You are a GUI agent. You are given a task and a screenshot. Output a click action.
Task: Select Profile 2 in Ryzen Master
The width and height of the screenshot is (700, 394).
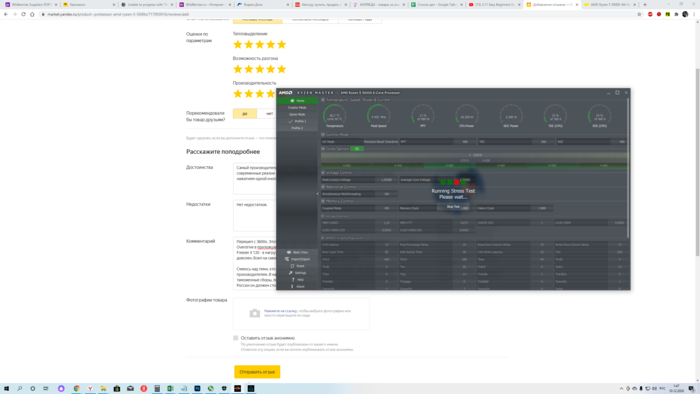(297, 128)
